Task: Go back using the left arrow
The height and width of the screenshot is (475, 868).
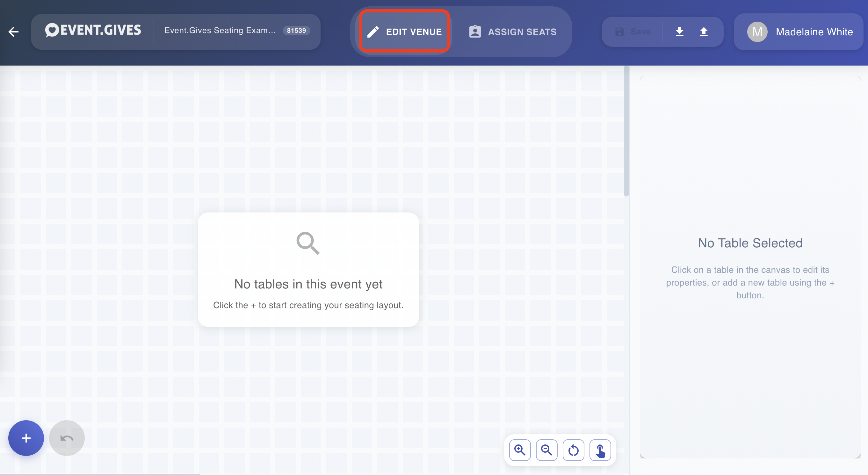Action: (x=13, y=32)
